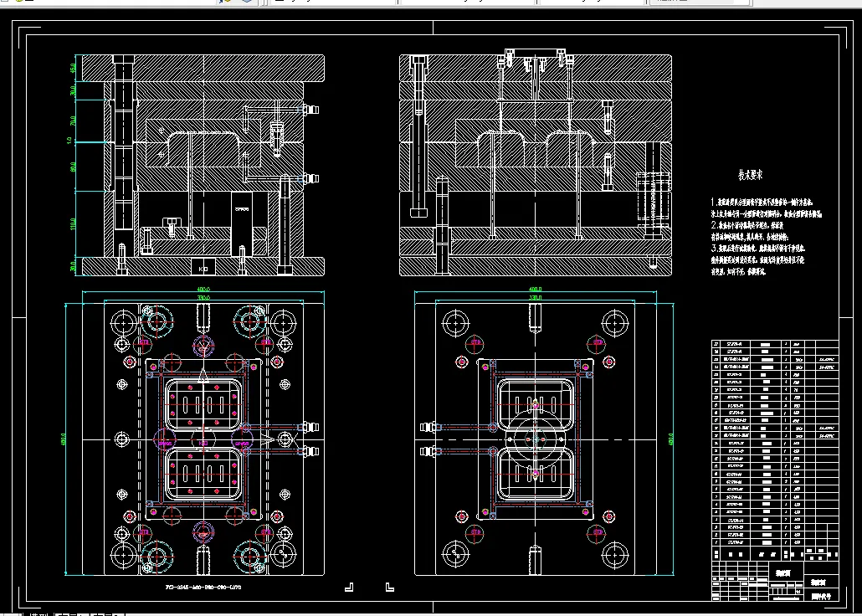Select the 80.0 vertical dimension in section view
862x616 pixels.
pos(73,167)
